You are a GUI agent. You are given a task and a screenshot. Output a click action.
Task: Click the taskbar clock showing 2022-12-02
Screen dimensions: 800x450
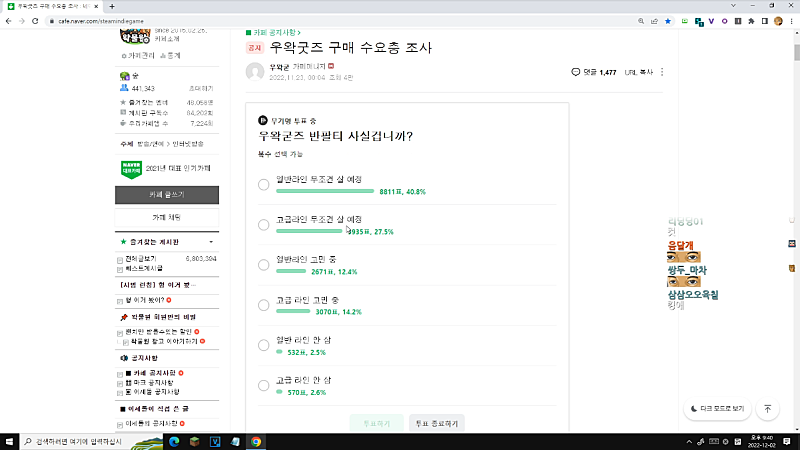pos(762,441)
